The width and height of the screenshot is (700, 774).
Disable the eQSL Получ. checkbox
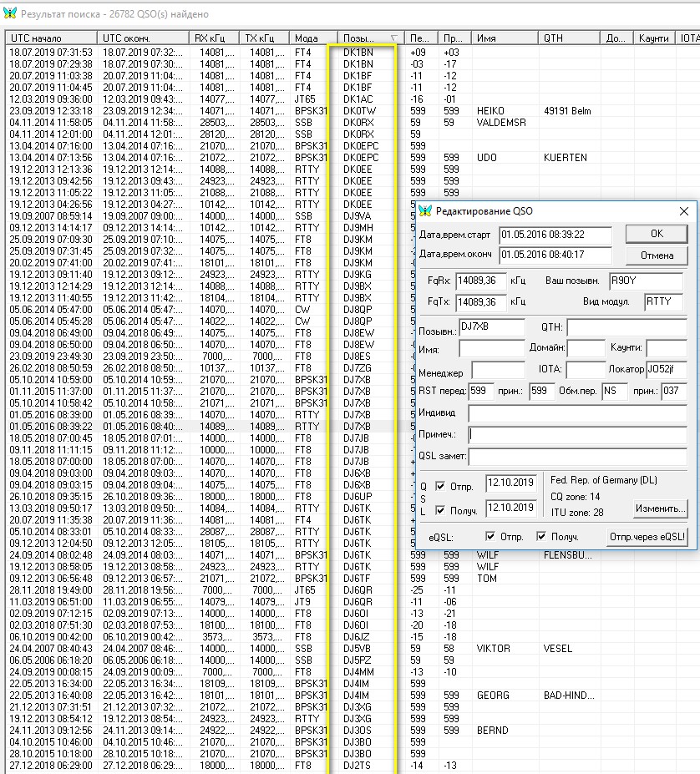coord(541,536)
